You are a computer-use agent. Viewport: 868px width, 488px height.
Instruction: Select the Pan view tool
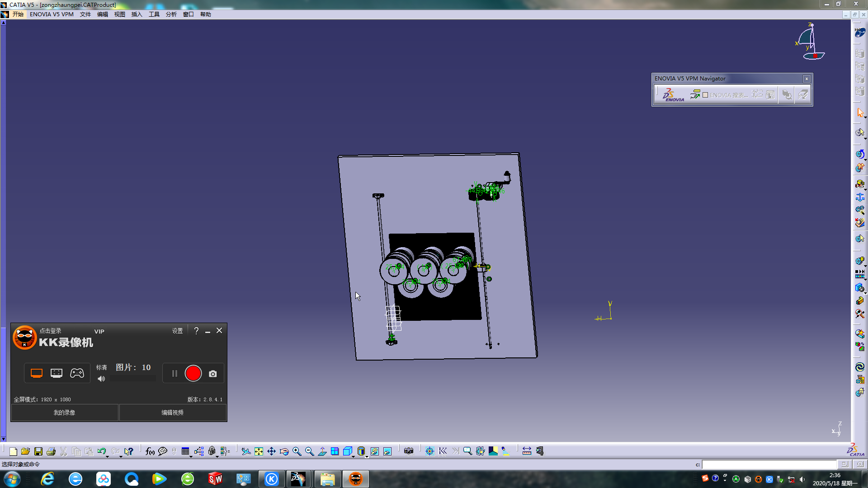pos(271,451)
